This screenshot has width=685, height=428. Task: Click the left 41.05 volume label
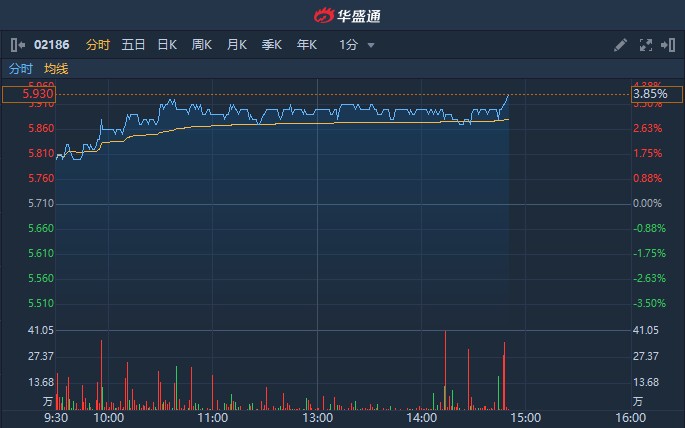click(x=41, y=330)
